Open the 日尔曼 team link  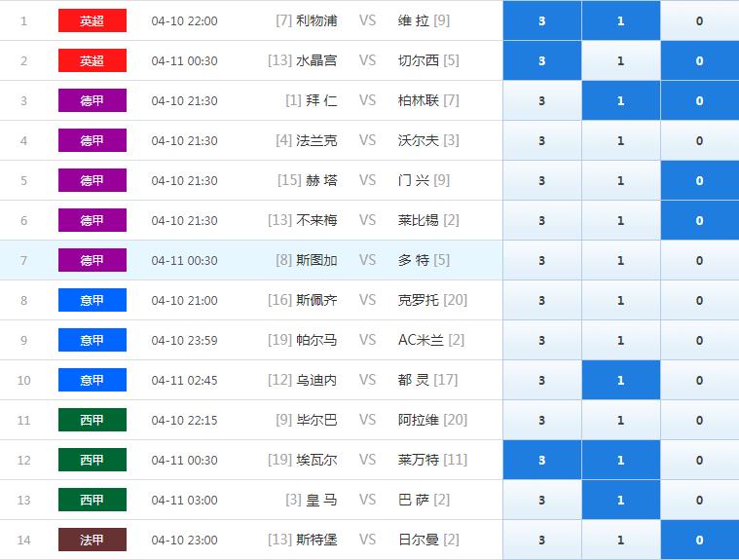419,540
